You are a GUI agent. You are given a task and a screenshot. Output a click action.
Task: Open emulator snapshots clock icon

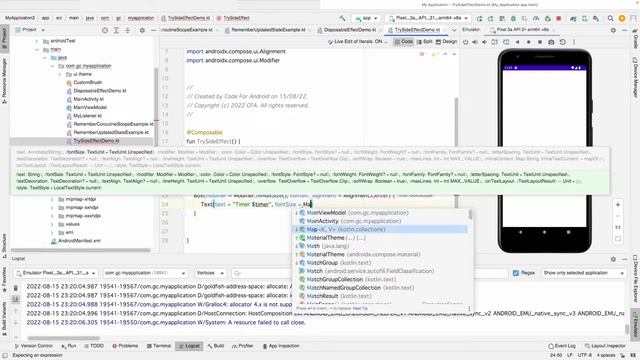click(x=562, y=42)
